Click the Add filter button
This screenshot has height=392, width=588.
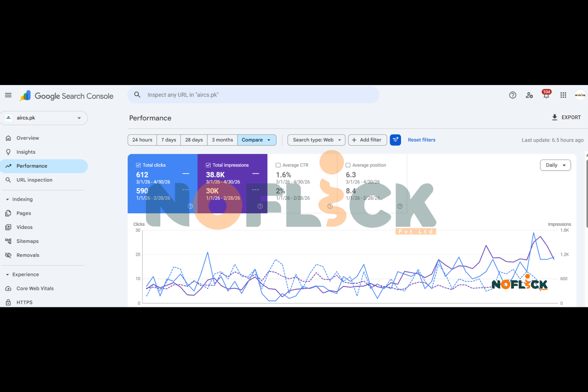tap(367, 140)
